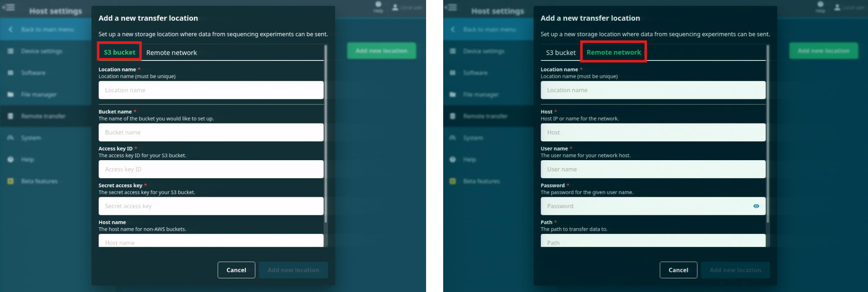Select Remote network tab in the Host/Password form
868x292 pixels.
pyautogui.click(x=613, y=52)
